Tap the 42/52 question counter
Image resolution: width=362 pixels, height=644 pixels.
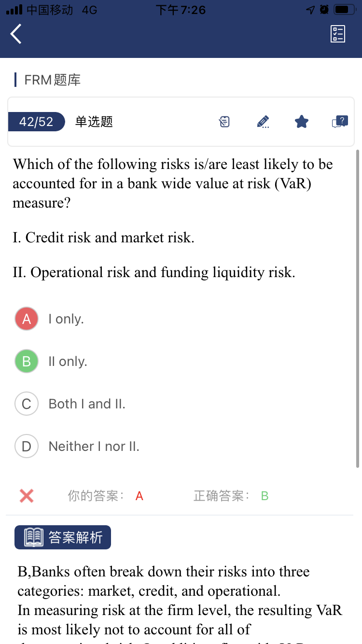(x=36, y=122)
